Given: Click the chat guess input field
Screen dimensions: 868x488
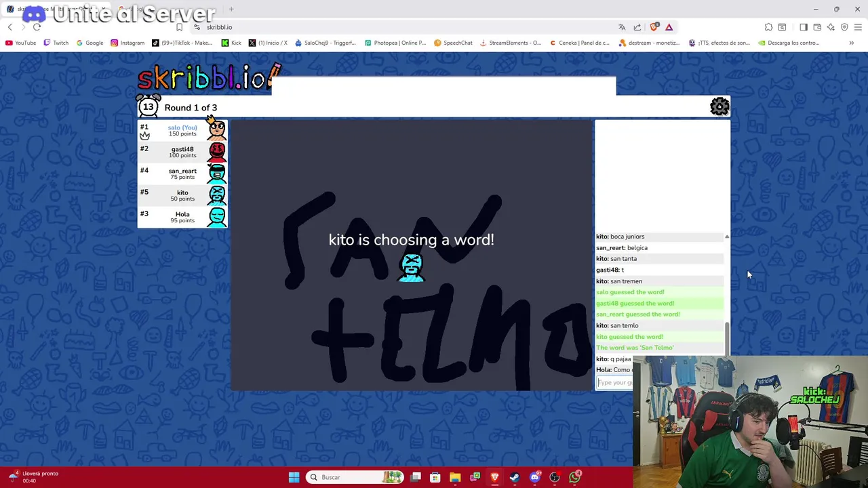Looking at the screenshot, I should 614,382.
